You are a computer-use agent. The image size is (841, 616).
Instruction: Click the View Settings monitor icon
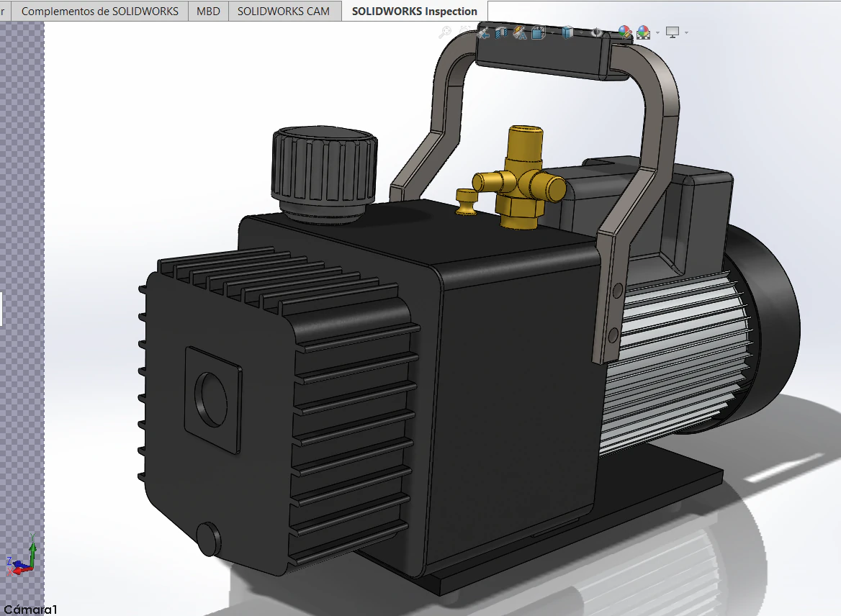pos(673,32)
